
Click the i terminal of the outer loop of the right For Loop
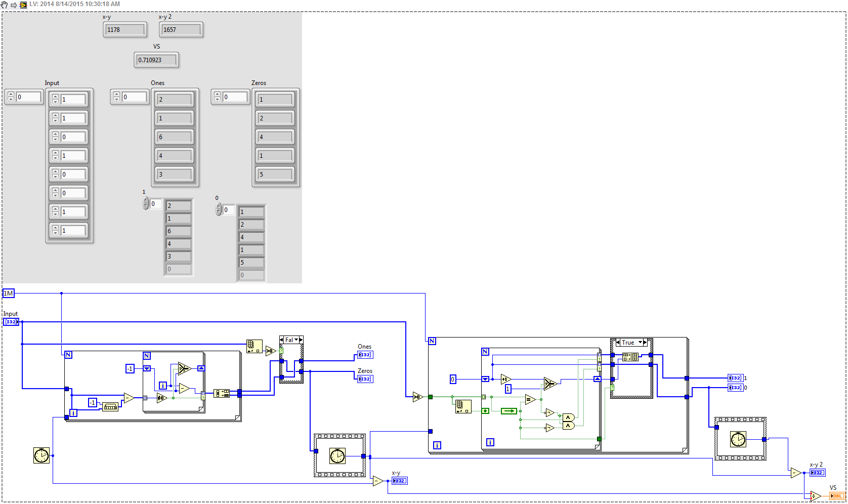[437, 445]
